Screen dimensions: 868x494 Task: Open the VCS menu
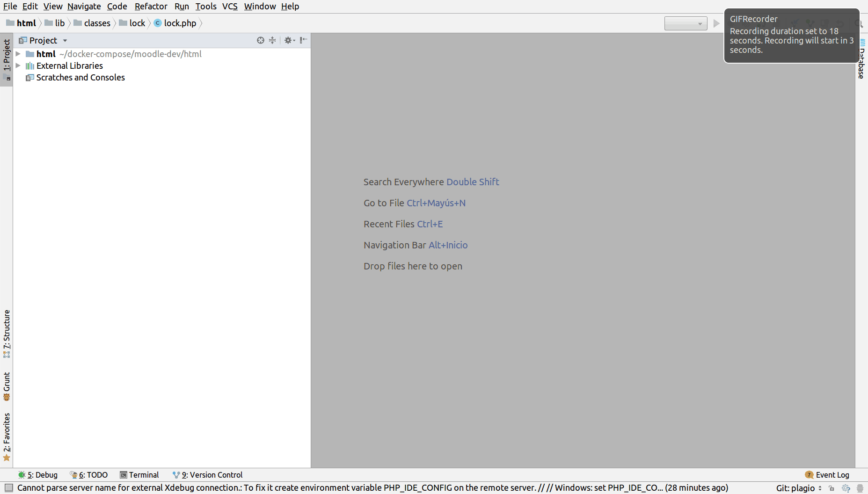tap(230, 6)
